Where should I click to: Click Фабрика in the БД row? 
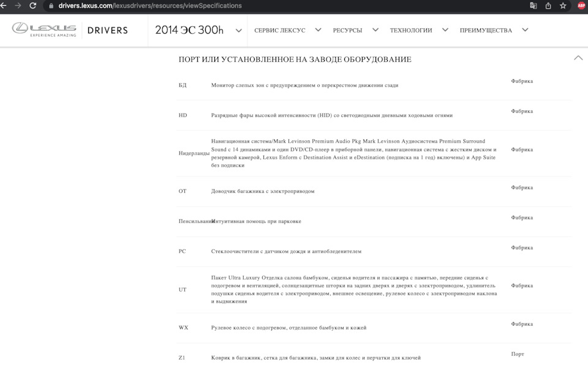(x=522, y=81)
